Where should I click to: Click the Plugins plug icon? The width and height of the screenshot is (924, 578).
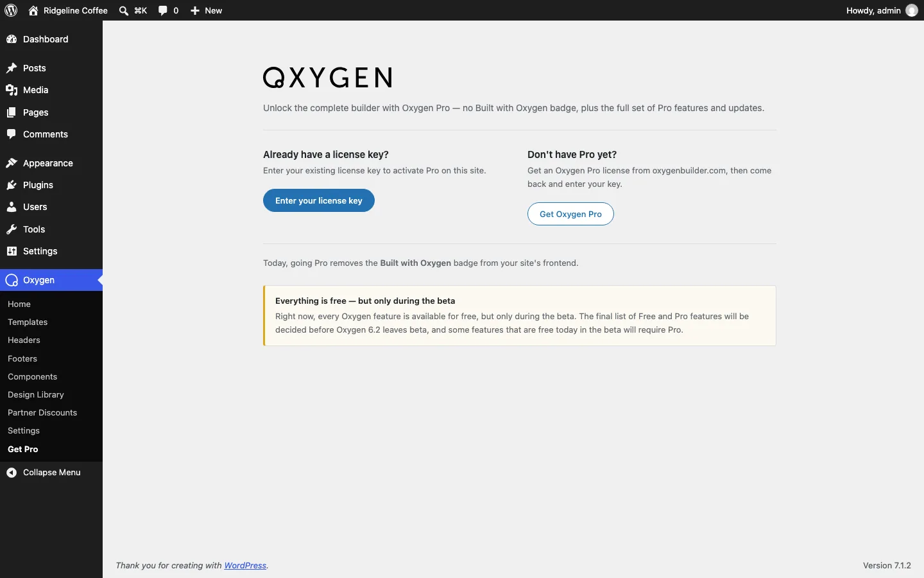12,185
